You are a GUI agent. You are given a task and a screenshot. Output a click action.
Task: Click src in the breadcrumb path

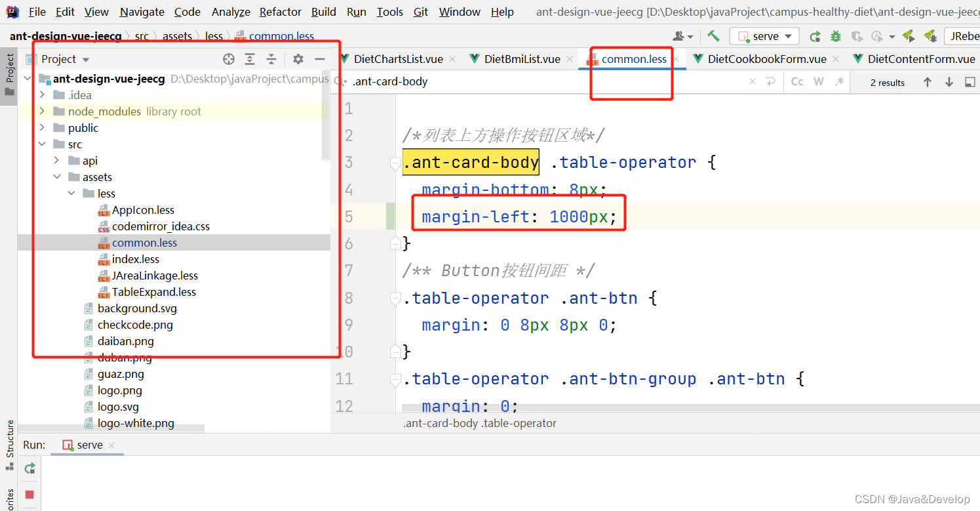pyautogui.click(x=142, y=36)
